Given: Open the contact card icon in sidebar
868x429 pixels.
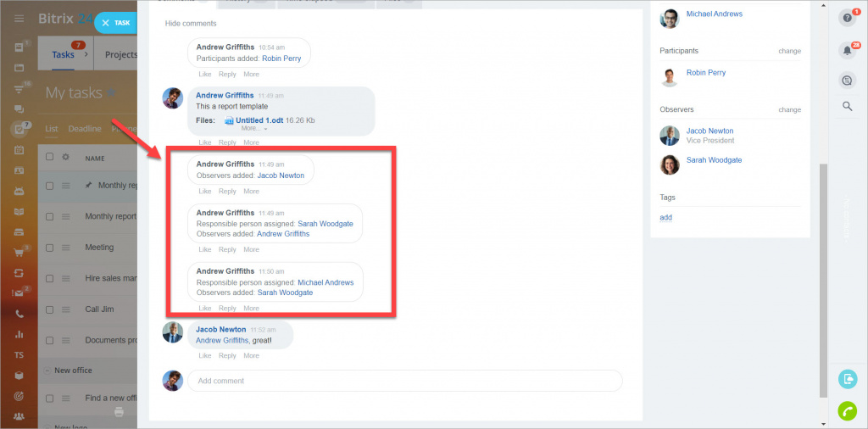Looking at the screenshot, I should pos(19,170).
